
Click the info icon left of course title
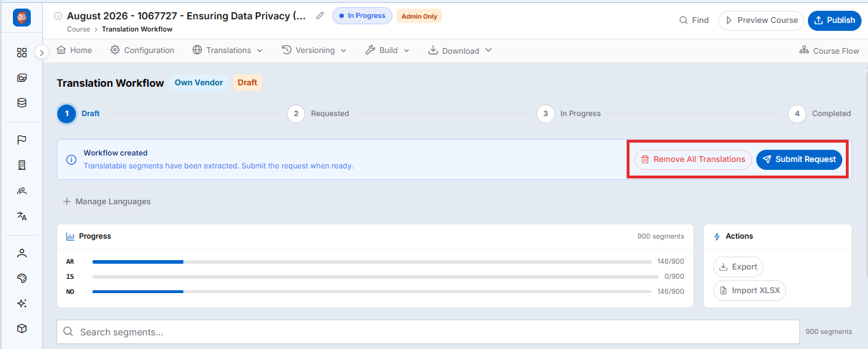point(58,16)
